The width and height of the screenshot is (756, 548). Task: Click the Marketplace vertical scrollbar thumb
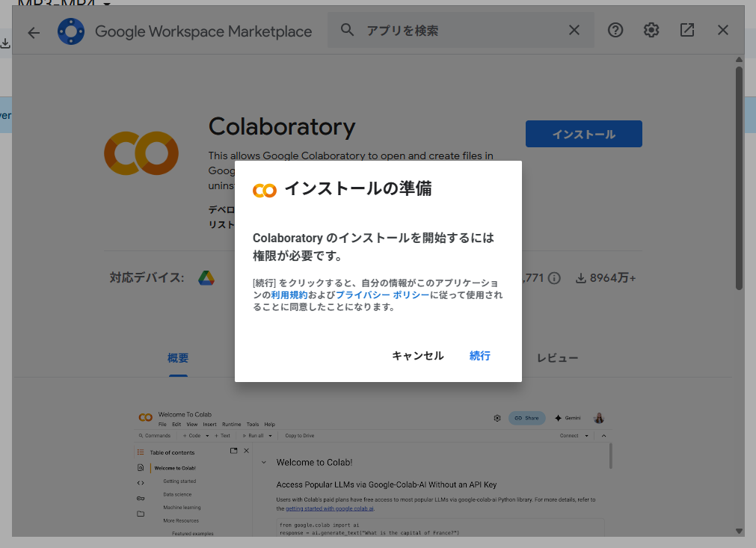739,179
